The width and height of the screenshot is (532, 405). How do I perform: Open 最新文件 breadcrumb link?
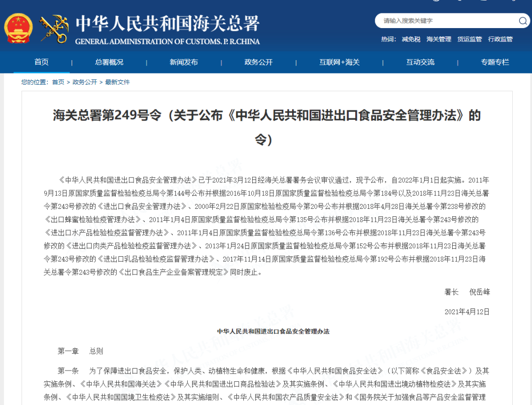(118, 82)
